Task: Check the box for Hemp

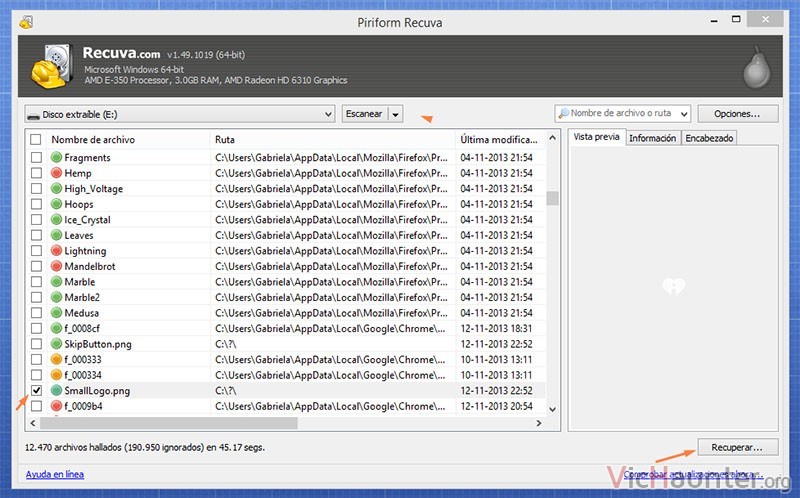Action: pyautogui.click(x=36, y=173)
